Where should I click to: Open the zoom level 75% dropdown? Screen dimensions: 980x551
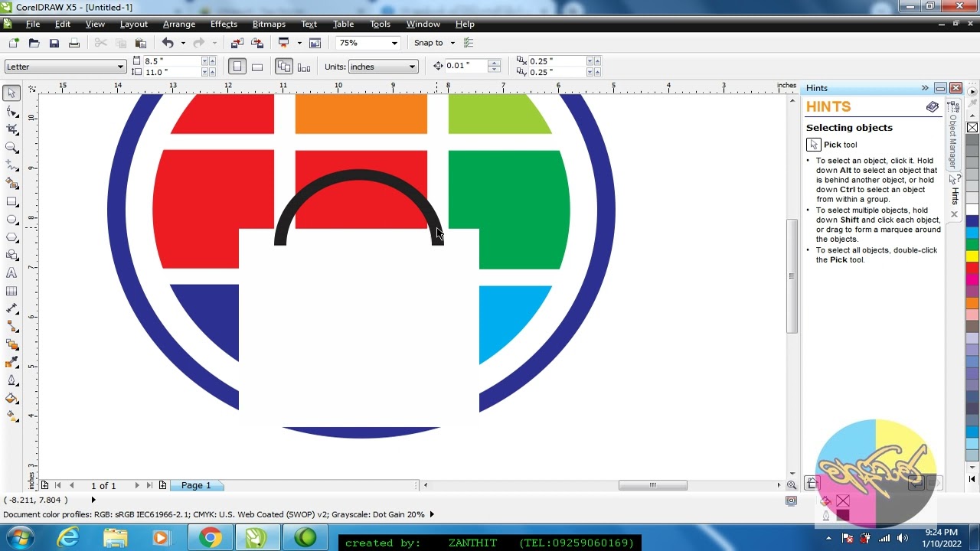coord(394,43)
